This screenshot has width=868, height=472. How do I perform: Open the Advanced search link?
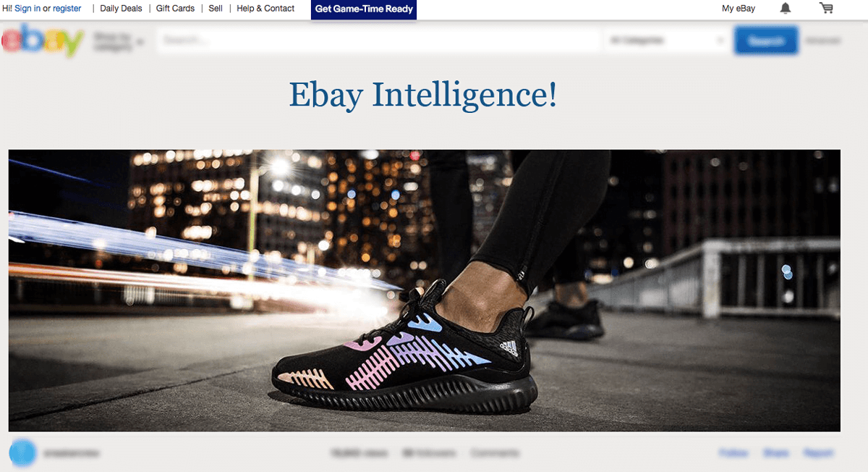[x=822, y=41]
